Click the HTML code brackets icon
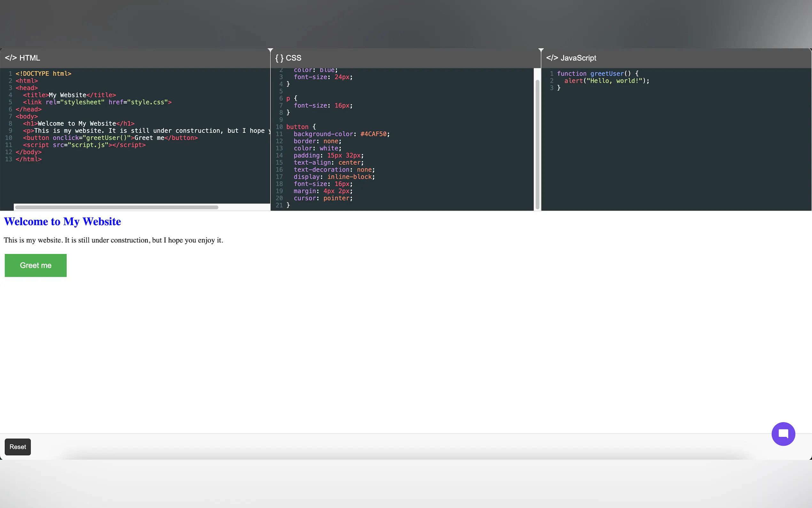Viewport: 812px width, 508px height. (x=11, y=58)
